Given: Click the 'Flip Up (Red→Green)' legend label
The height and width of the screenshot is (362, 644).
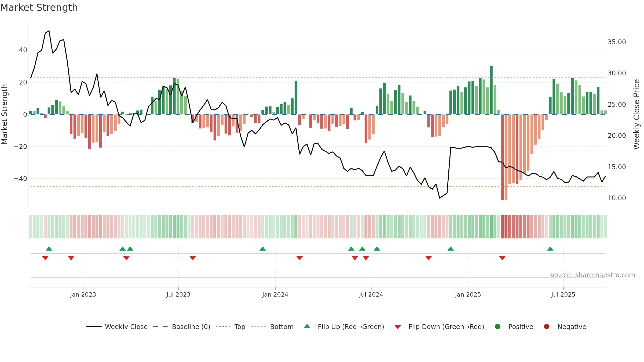Looking at the screenshot, I should click(x=351, y=327).
